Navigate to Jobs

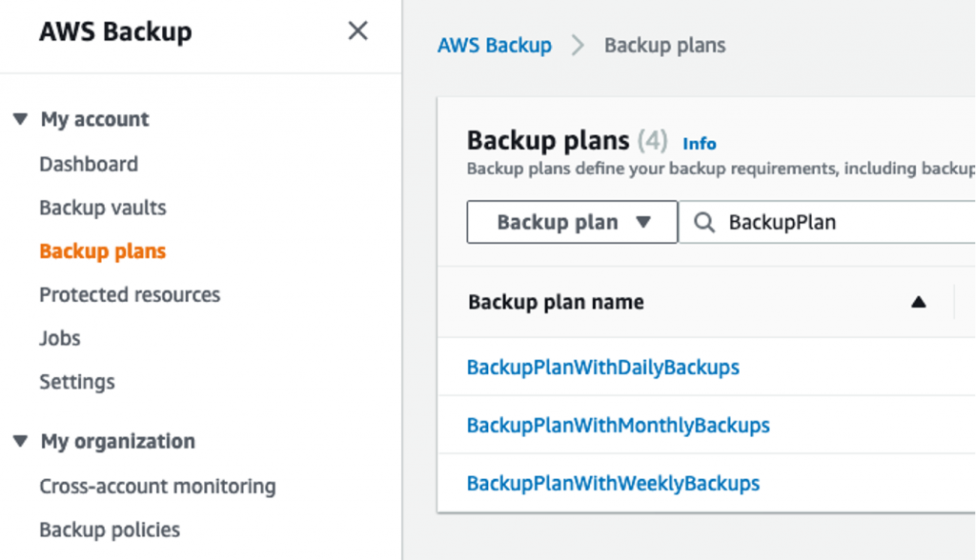click(60, 338)
